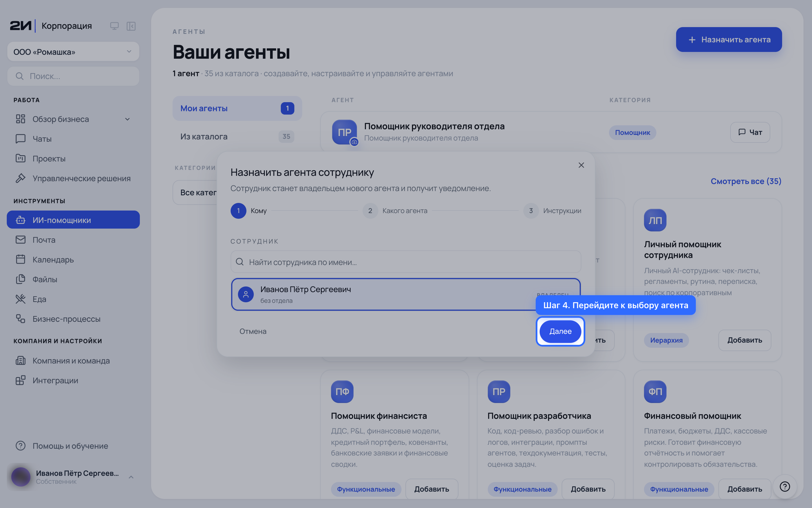The width and height of the screenshot is (812, 508).
Task: Select step 2 Какого агента
Action: [x=395, y=211]
